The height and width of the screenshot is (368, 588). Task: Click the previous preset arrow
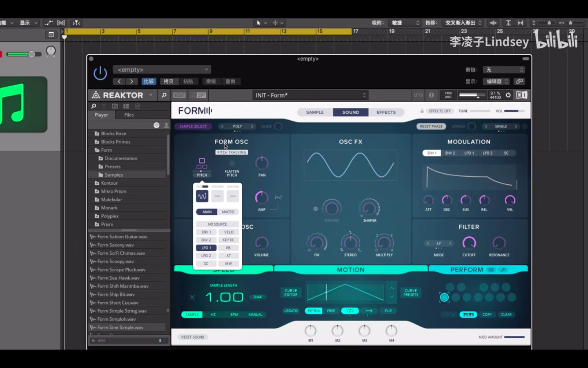119,81
